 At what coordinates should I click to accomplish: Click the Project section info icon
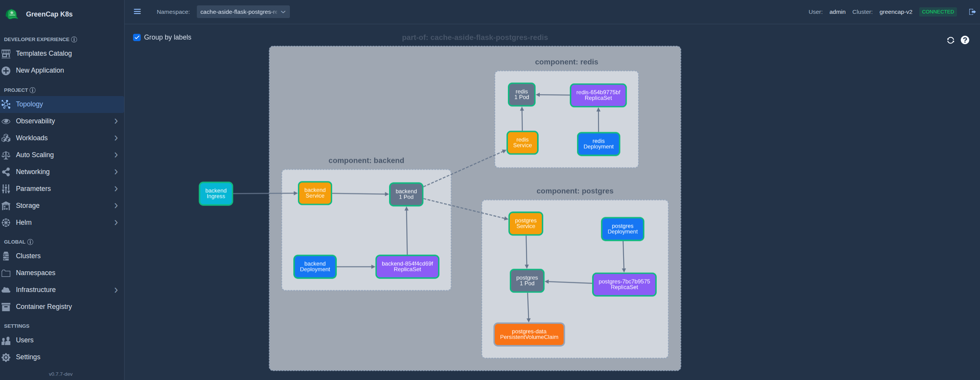coord(33,90)
